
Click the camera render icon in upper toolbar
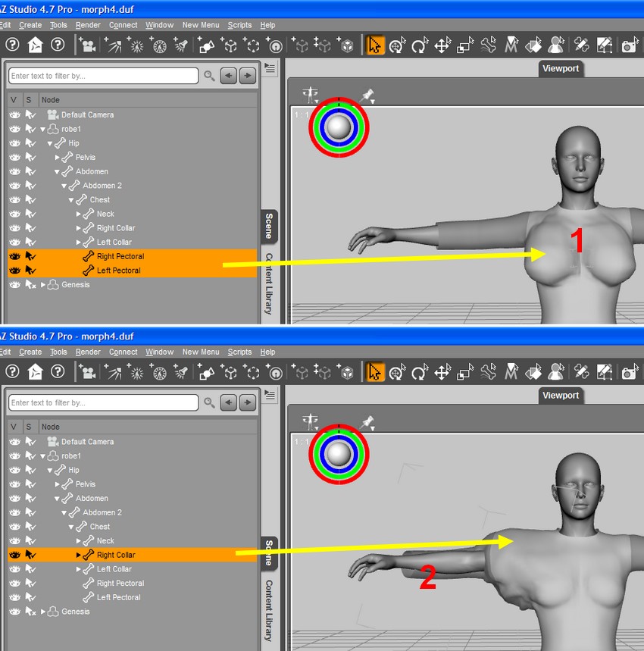630,45
